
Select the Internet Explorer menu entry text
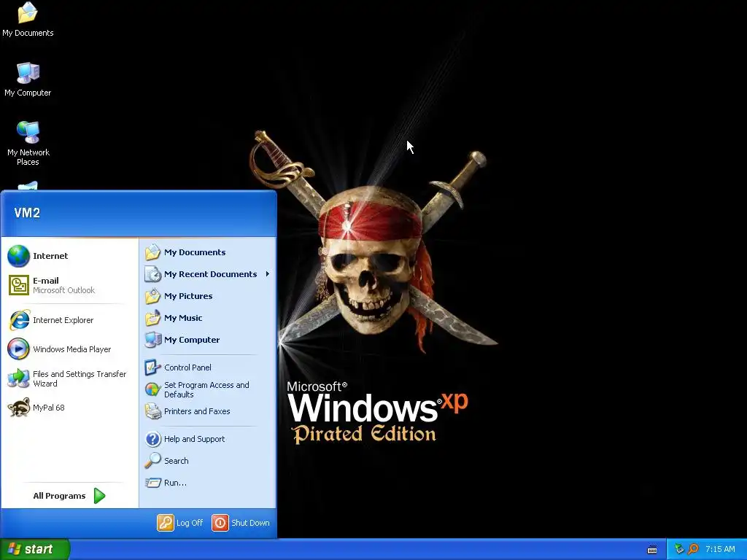point(63,320)
